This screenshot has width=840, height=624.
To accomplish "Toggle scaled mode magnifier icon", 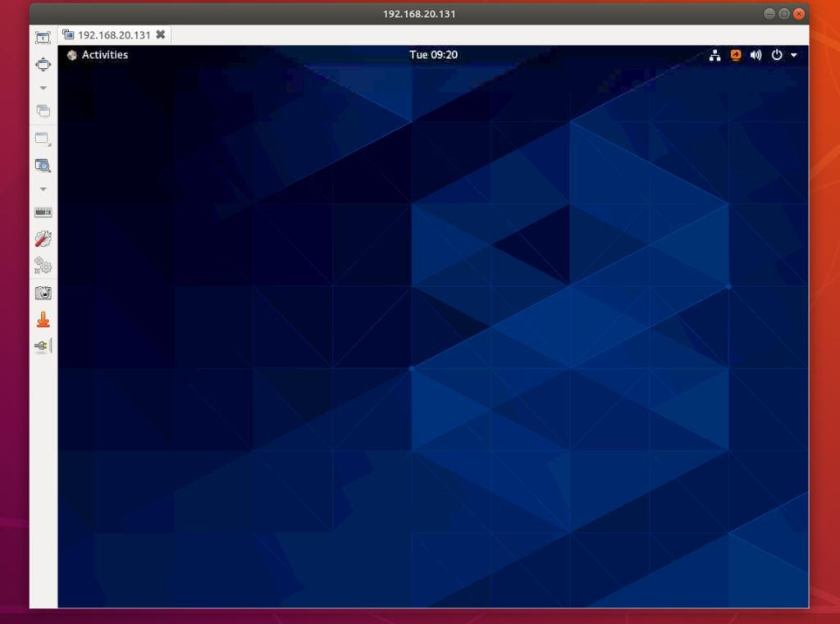I will pyautogui.click(x=43, y=166).
